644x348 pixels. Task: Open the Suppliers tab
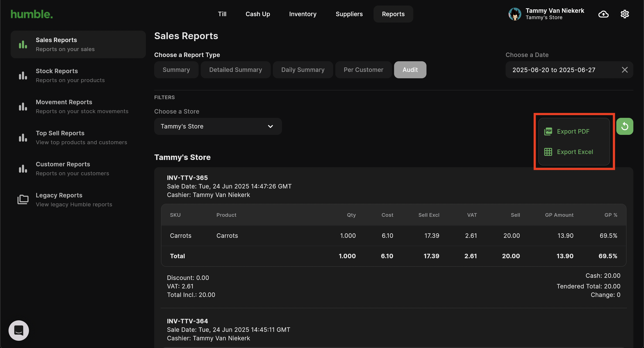349,14
